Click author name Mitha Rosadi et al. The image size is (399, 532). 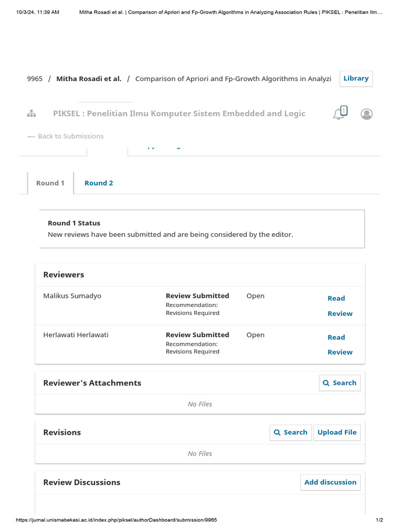click(89, 79)
